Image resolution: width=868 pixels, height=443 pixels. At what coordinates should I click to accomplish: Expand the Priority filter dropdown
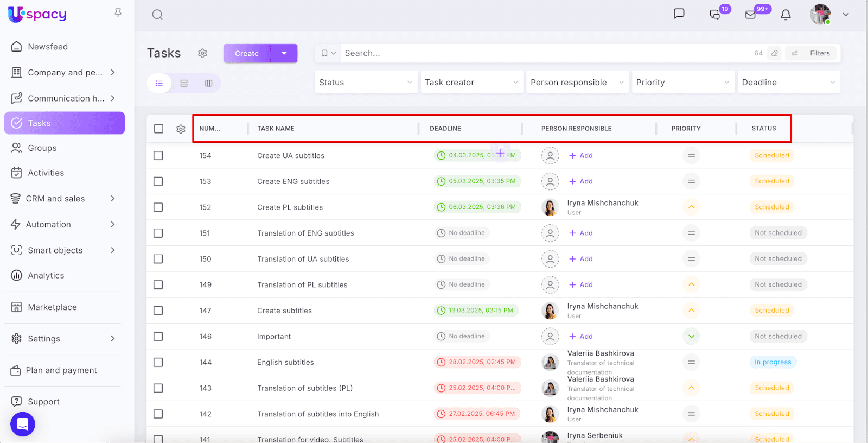[682, 83]
